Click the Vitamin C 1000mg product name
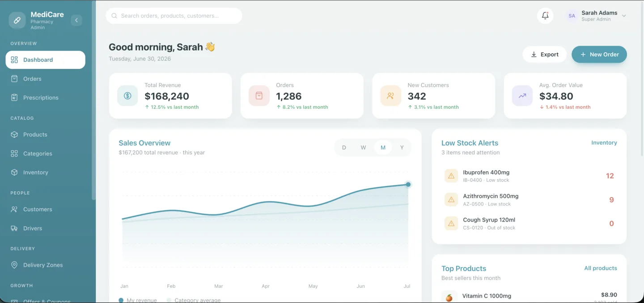 pyautogui.click(x=487, y=296)
